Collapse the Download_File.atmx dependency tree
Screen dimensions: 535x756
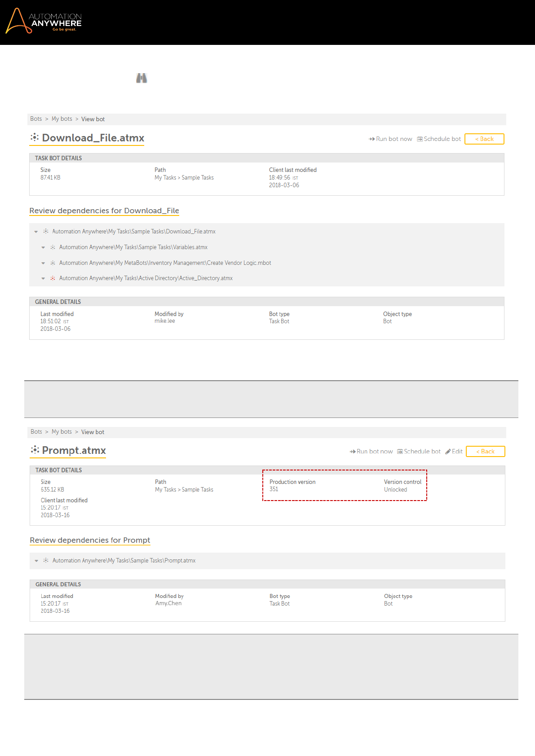36,232
